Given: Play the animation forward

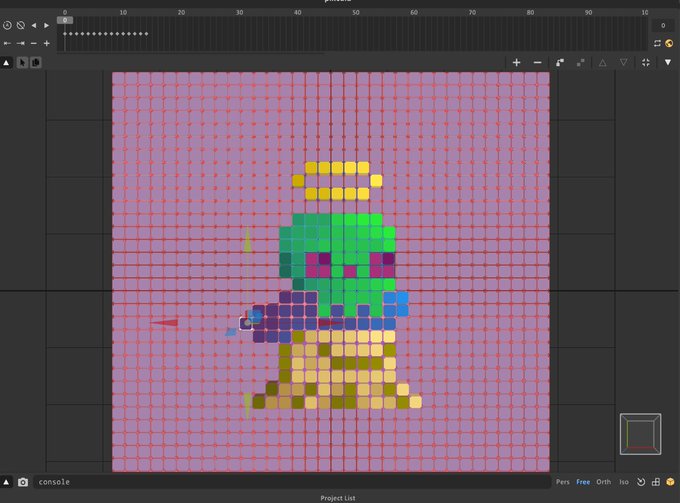Looking at the screenshot, I should (x=46, y=25).
